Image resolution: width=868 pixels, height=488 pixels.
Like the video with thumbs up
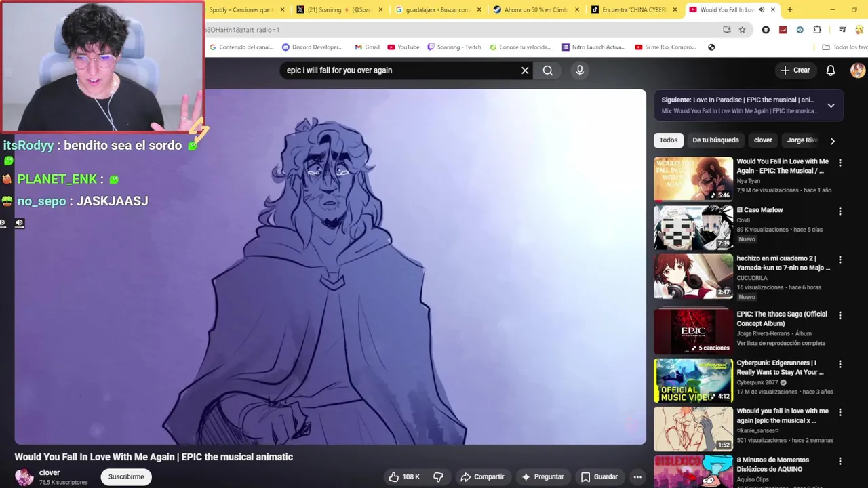point(404,477)
